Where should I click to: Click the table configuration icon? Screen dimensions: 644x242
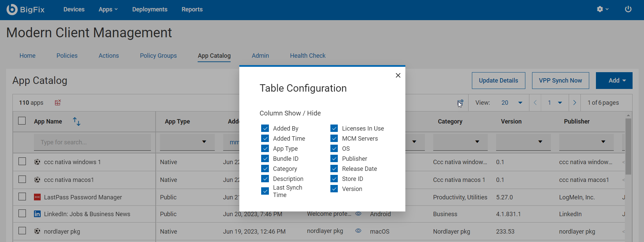[x=460, y=102]
